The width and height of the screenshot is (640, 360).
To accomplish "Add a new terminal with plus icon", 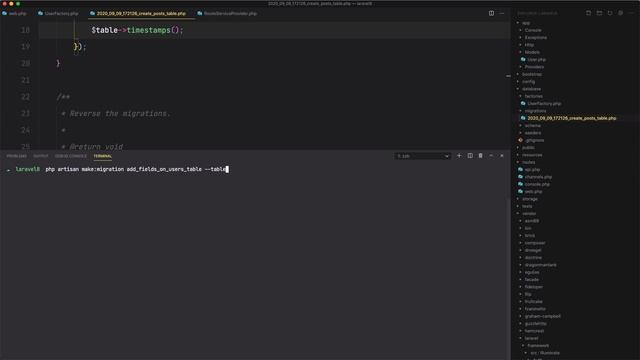I will point(459,156).
